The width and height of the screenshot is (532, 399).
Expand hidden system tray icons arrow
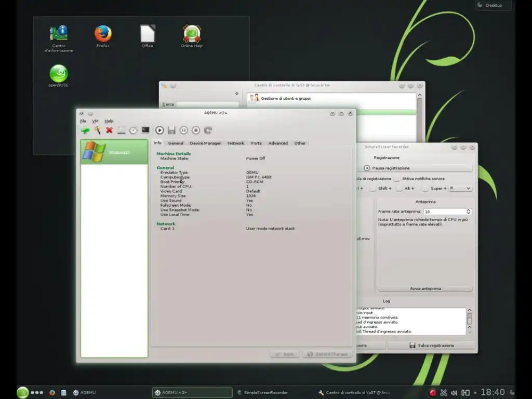point(475,393)
